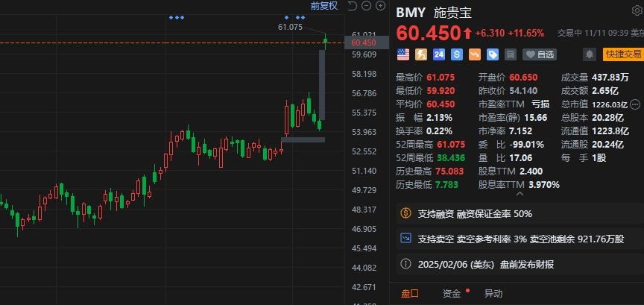Click the lightning Level 1 quote icon

421,54
